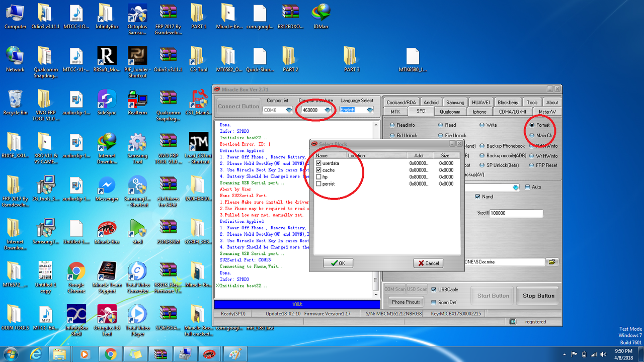Open the Google Chrome desktop shortcut
Viewport: 644px width, 362px height.
[x=76, y=278]
